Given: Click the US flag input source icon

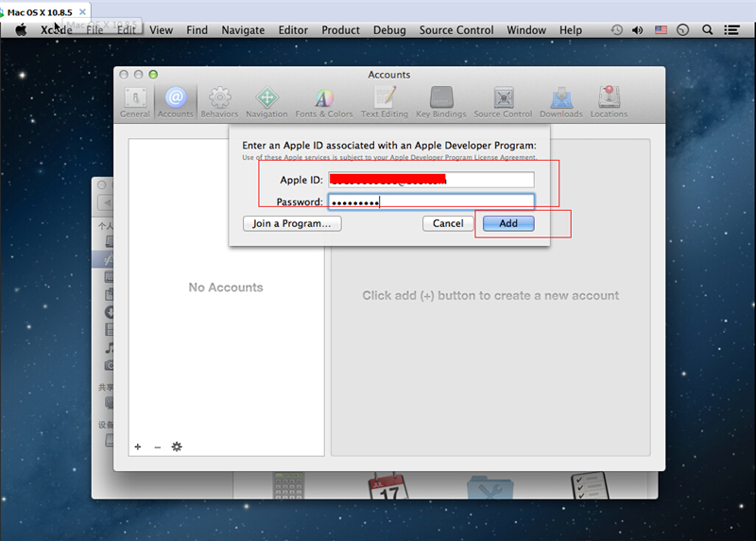Looking at the screenshot, I should click(661, 30).
